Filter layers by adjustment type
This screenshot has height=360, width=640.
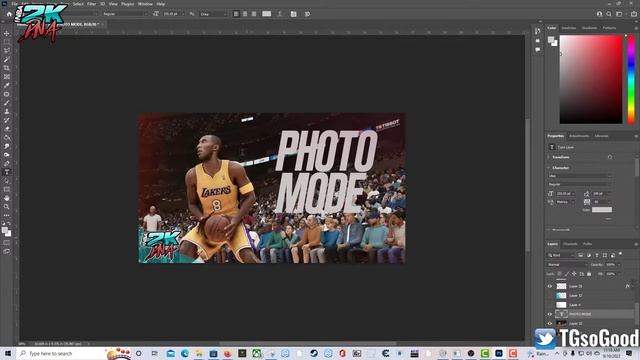(x=589, y=255)
